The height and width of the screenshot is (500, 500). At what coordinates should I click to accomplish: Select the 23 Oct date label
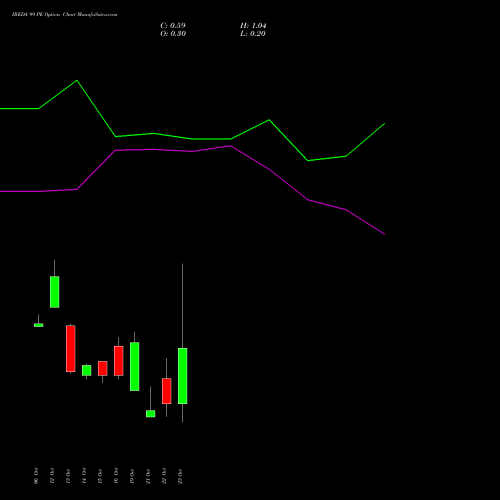click(180, 476)
